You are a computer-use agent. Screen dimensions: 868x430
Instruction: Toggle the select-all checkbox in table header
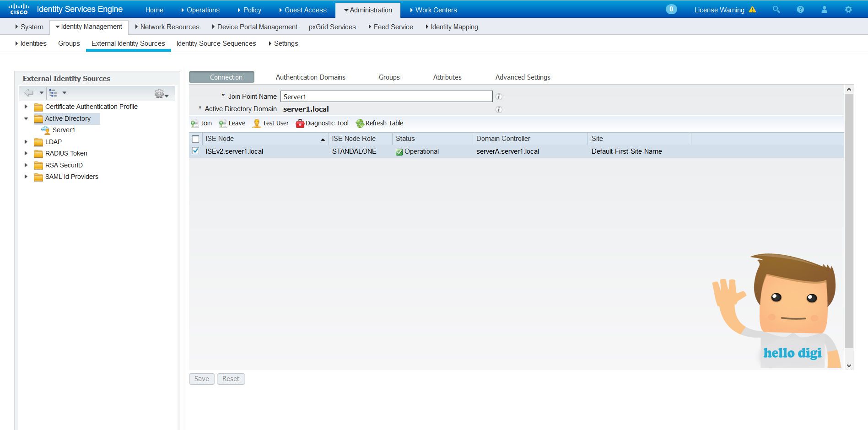(x=195, y=139)
